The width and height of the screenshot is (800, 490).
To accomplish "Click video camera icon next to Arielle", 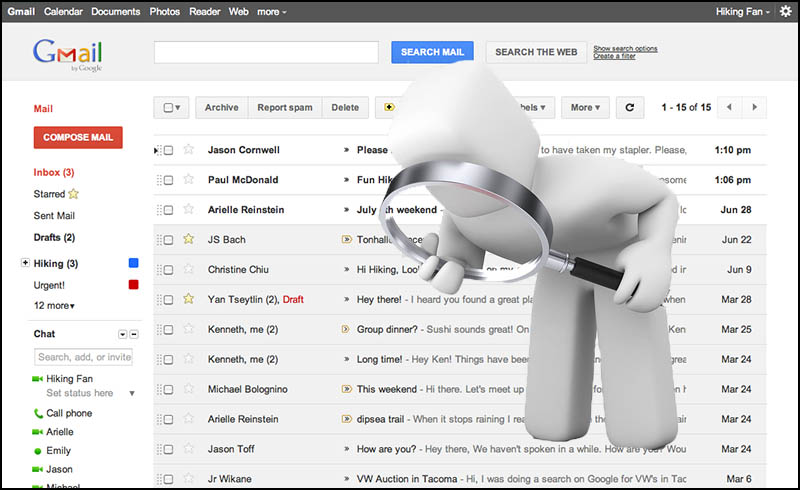I will 37,432.
